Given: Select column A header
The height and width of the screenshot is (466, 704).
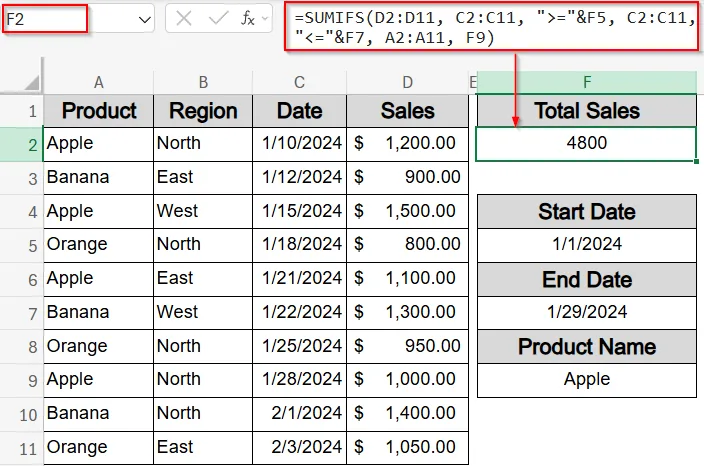Looking at the screenshot, I should (98, 82).
